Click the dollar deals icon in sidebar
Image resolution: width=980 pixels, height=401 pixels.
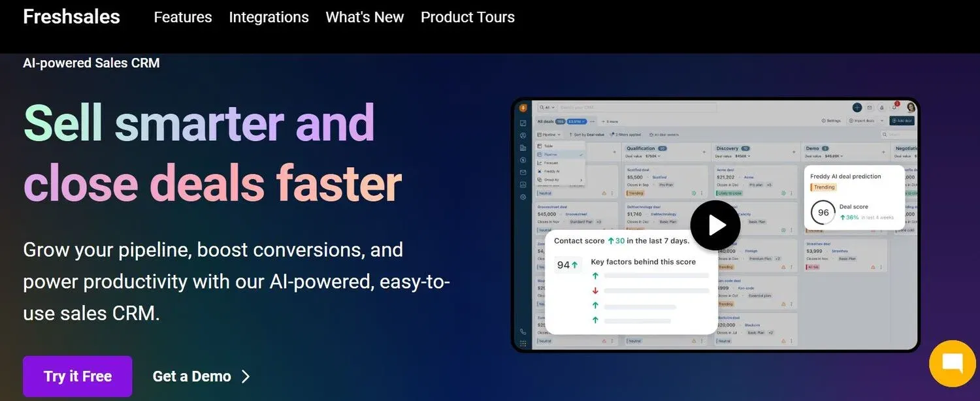[x=523, y=160]
